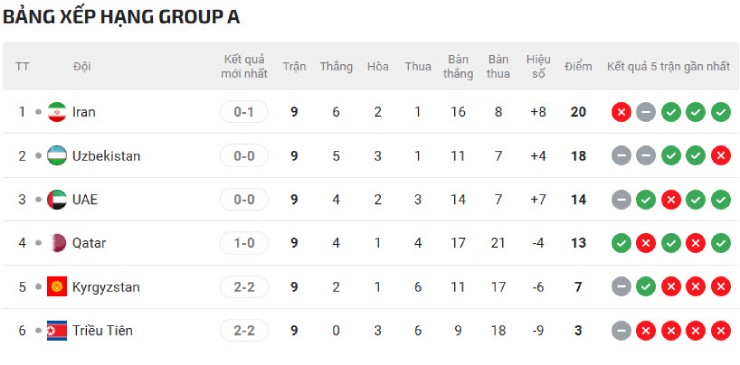Viewport: 740px width, 365px height.
Task: Click the Kyrgyzstan flag icon
Action: coord(57,287)
